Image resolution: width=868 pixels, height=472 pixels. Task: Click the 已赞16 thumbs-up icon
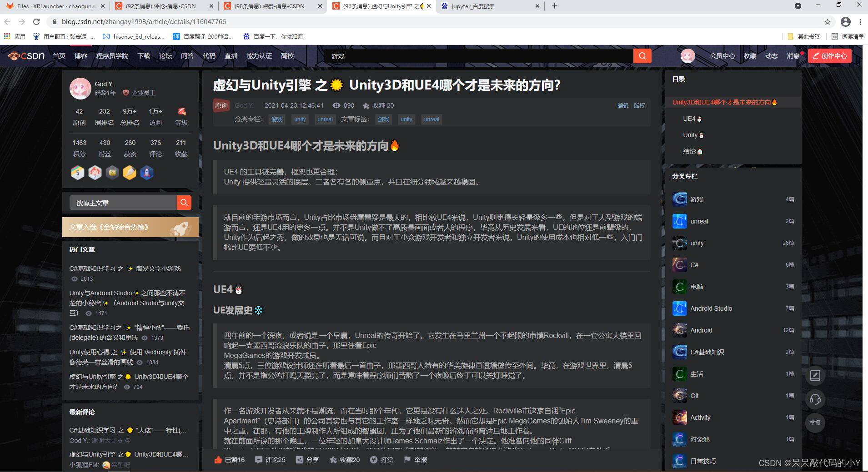pos(218,460)
